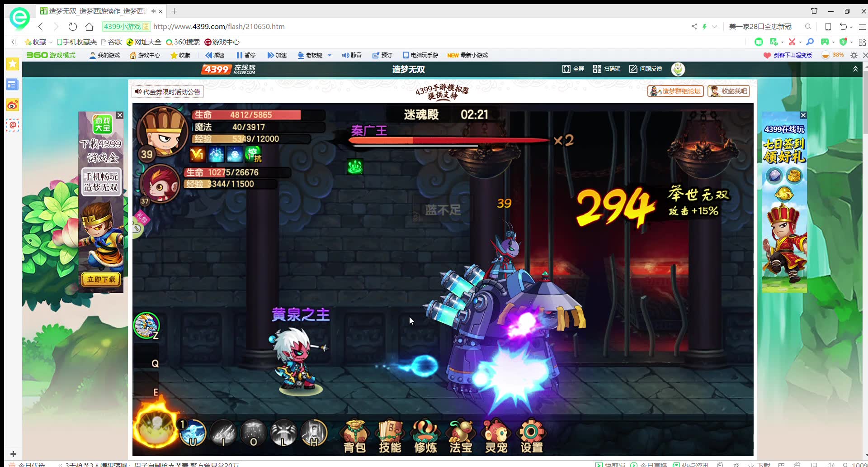The height and width of the screenshot is (467, 868).
Task: Expand the 收藏 bookmarks dropdown arrow
Action: (x=51, y=42)
